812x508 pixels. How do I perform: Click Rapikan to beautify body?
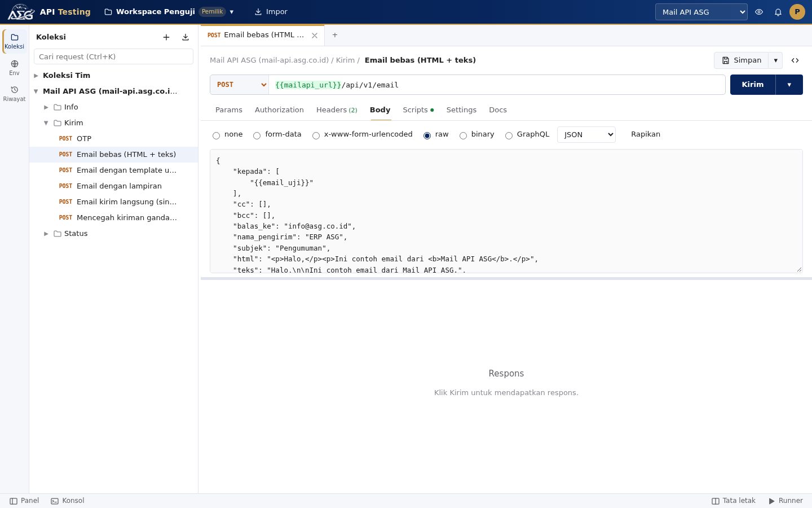click(646, 134)
